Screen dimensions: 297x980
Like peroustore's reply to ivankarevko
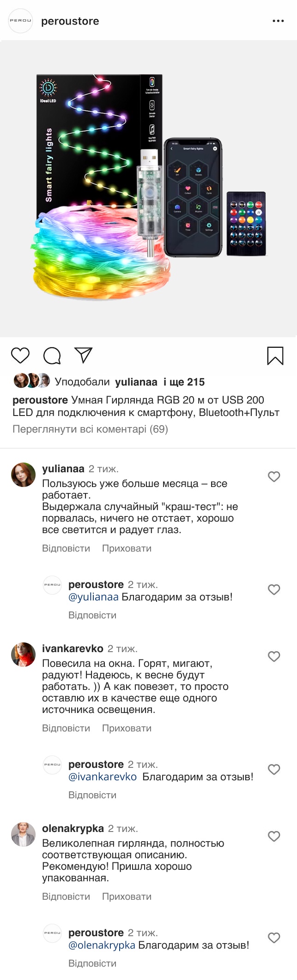click(274, 769)
